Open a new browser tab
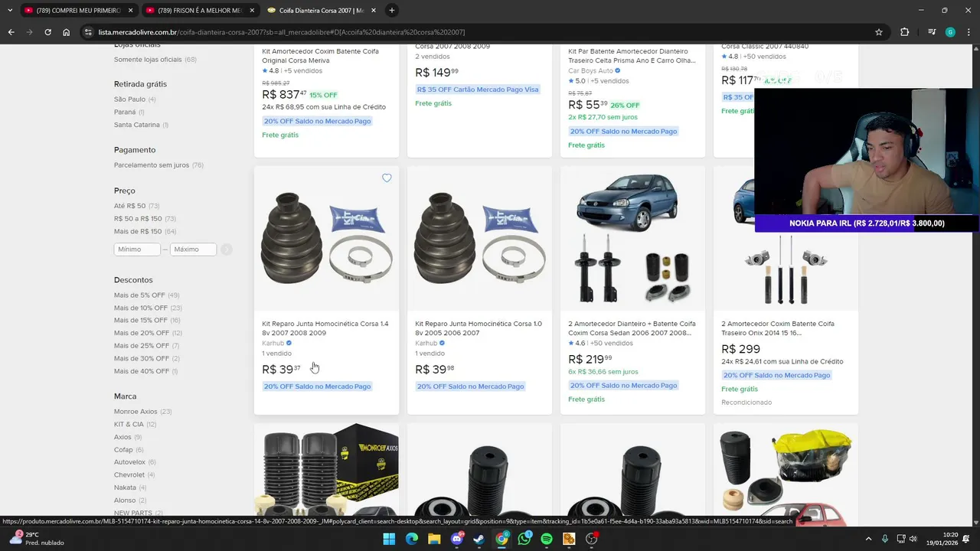This screenshot has width=980, height=551. pyautogui.click(x=392, y=11)
